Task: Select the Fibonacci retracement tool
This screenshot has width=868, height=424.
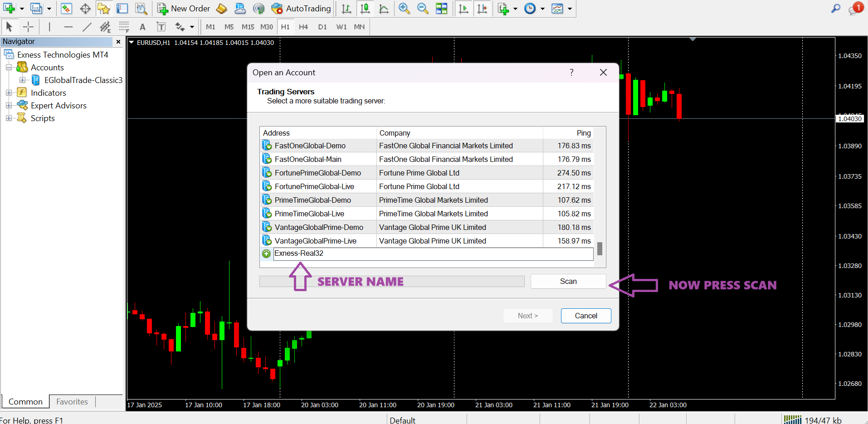Action: click(124, 27)
